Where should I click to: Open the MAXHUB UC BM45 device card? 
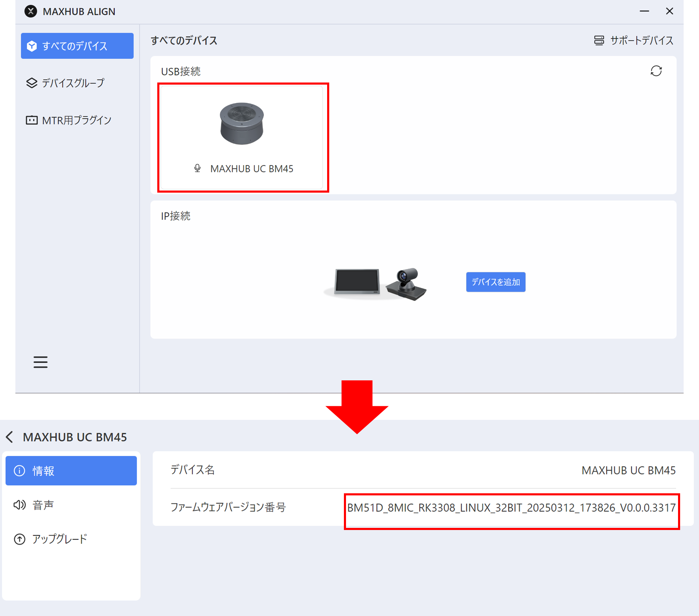[x=242, y=137]
